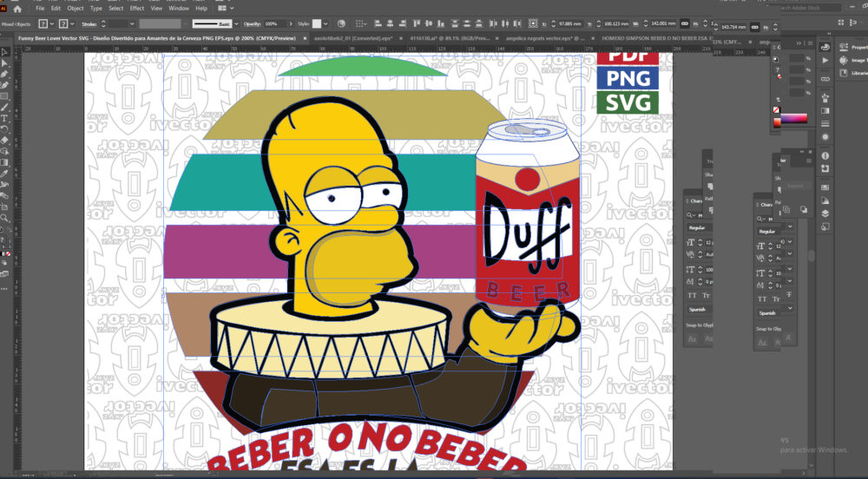The height and width of the screenshot is (479, 868).
Task: Apply vertical align center
Action: pos(429,23)
